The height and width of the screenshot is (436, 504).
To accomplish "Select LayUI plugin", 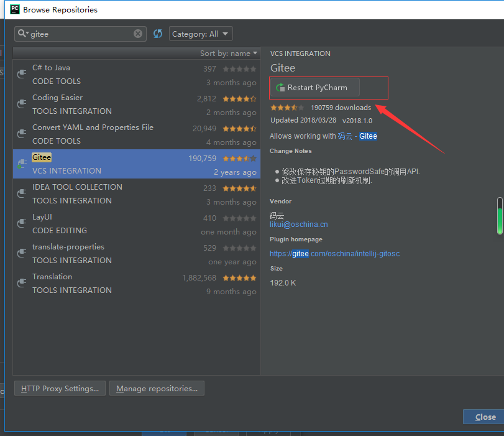I will (137, 224).
